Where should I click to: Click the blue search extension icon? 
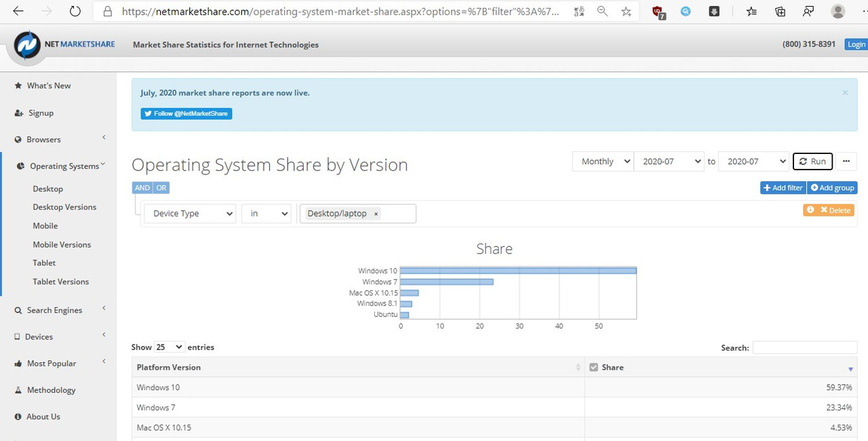[x=686, y=12]
